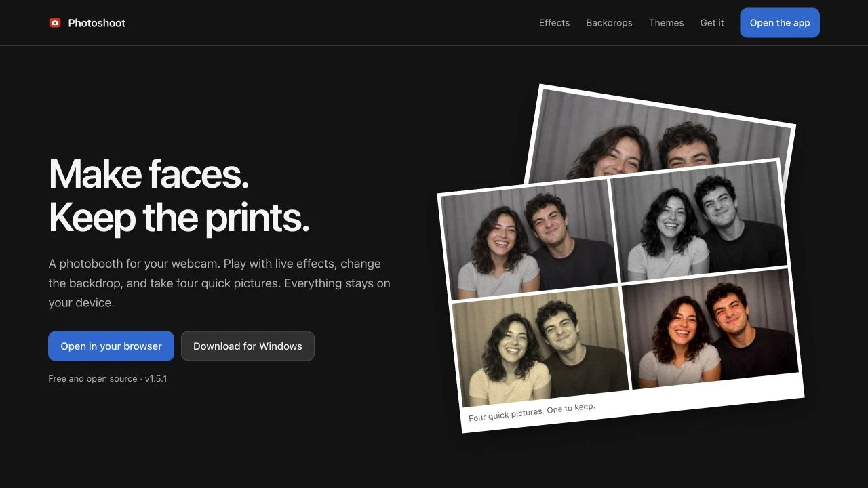Open the Effects nav link
The height and width of the screenshot is (488, 868).
[554, 23]
